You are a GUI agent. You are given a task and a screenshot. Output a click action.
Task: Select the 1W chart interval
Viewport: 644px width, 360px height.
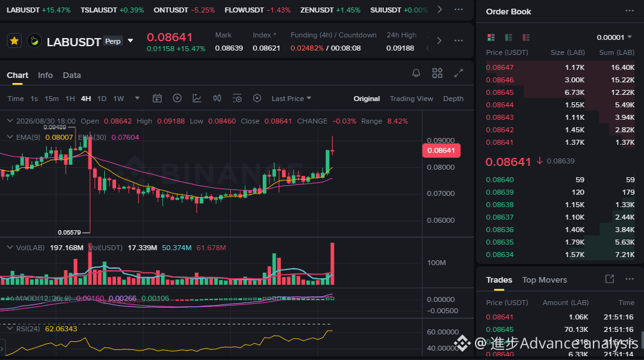coord(119,99)
